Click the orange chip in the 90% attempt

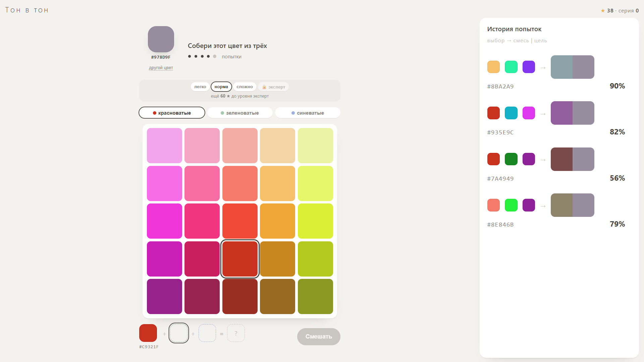pyautogui.click(x=493, y=67)
